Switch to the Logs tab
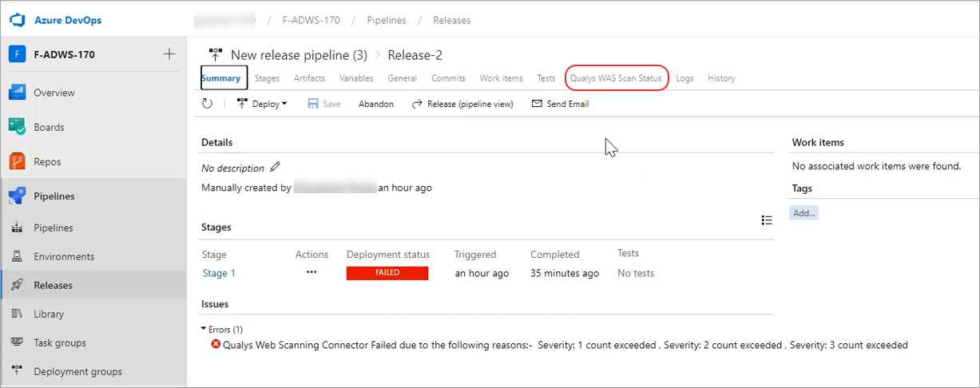 (684, 78)
